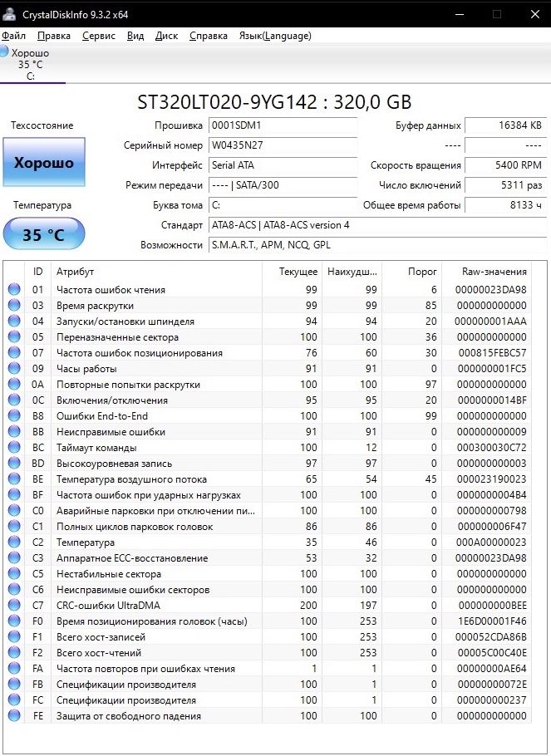
Task: Click status orb for F0 Время позиционирования головок
Action: (x=14, y=621)
